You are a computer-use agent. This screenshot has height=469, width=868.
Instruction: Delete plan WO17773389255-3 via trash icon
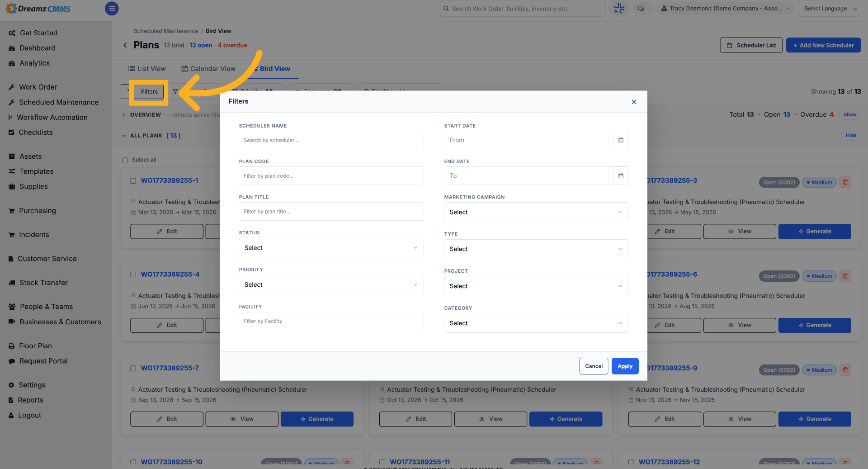(x=845, y=182)
